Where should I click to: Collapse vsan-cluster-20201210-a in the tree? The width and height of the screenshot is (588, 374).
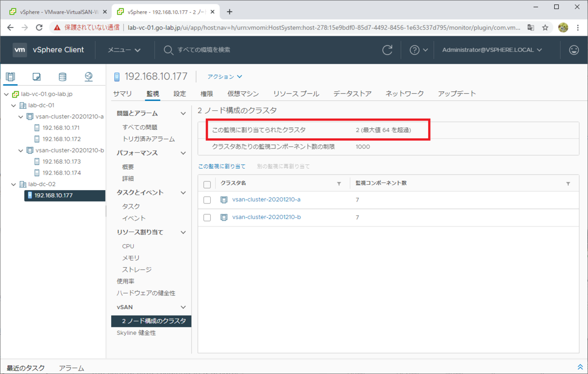pos(21,117)
